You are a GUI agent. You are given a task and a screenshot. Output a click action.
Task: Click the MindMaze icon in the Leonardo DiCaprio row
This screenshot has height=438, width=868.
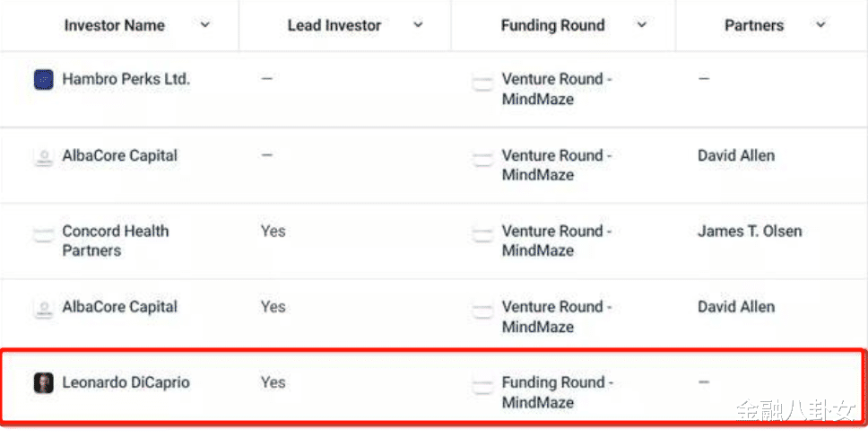click(482, 387)
